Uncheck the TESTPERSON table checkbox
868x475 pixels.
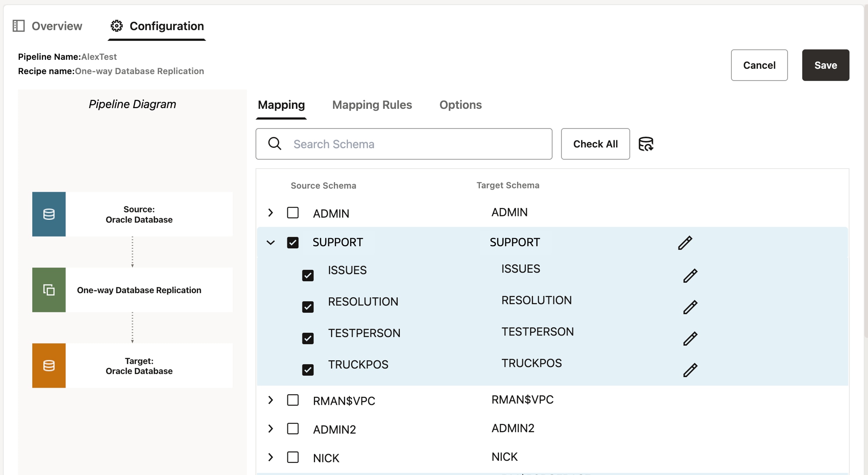pos(308,338)
